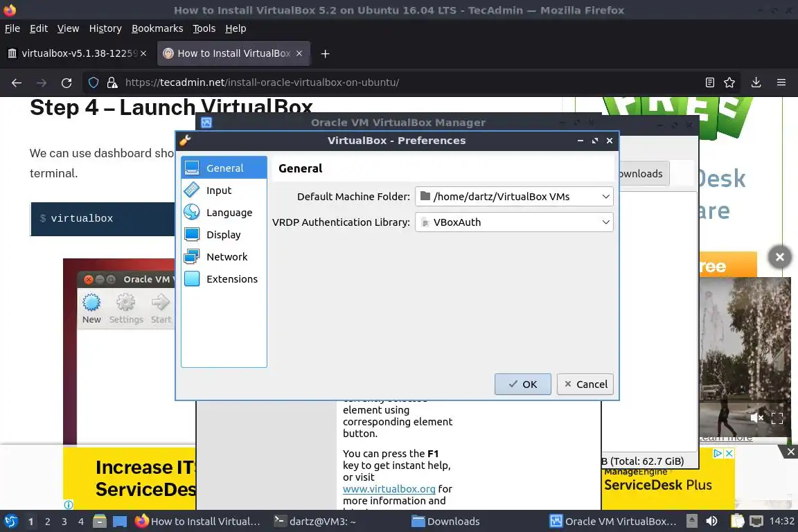Screen dimensions: 798x532
Task: Cancel the Preferences dialog
Action: (x=585, y=384)
